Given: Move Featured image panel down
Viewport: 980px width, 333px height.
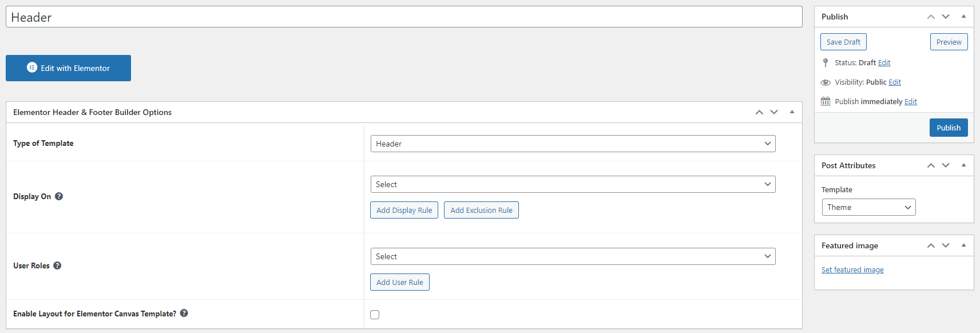Looking at the screenshot, I should point(946,245).
